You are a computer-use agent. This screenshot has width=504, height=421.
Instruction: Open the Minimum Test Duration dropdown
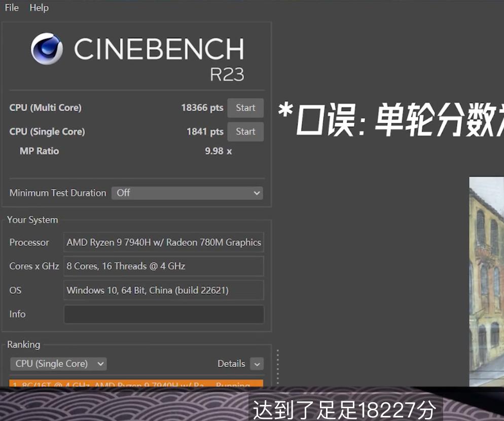[187, 193]
